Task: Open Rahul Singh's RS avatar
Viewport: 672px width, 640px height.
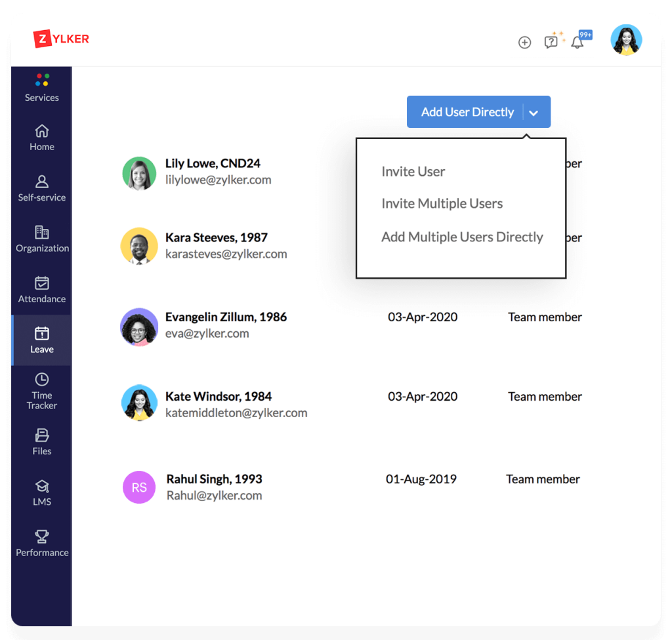Action: pyautogui.click(x=139, y=487)
